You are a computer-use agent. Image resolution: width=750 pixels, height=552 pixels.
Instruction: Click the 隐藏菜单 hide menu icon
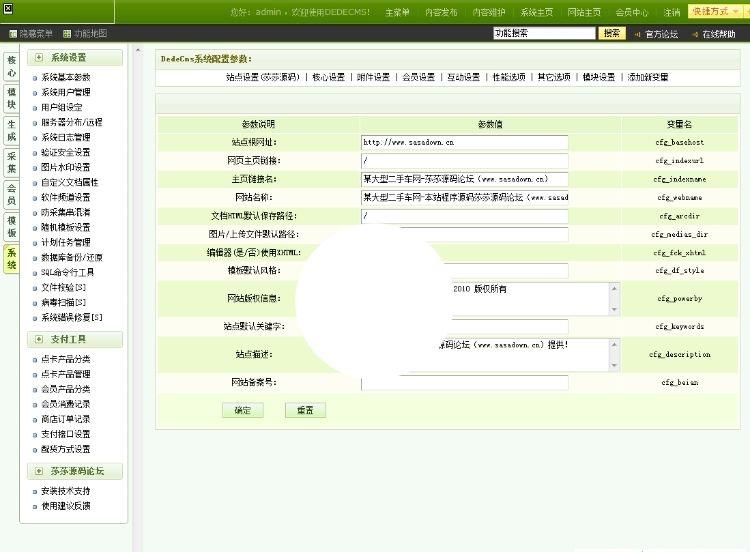[13, 33]
